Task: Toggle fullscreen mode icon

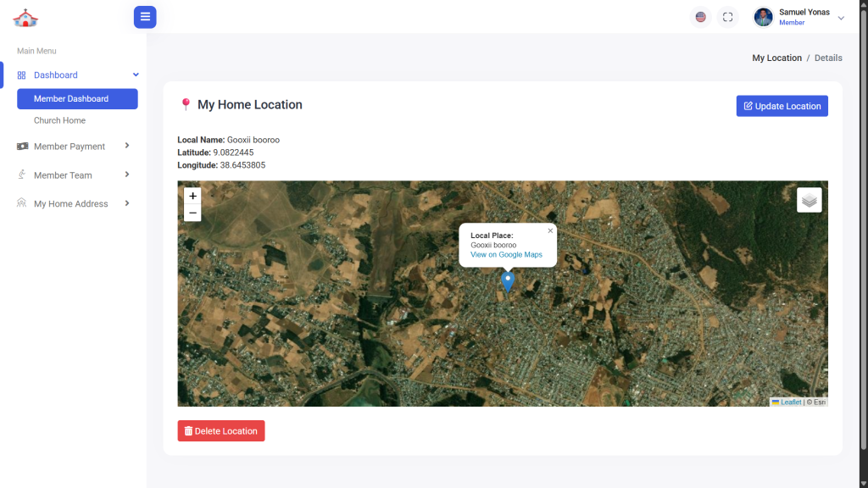Action: pyautogui.click(x=727, y=17)
